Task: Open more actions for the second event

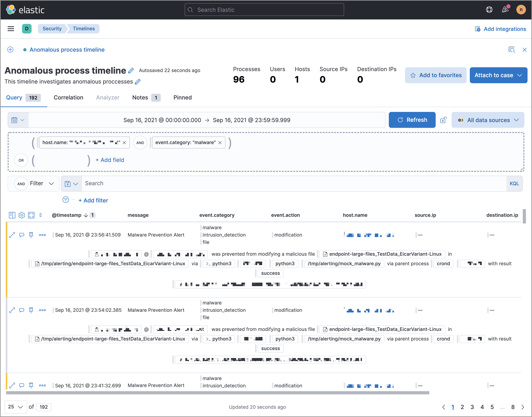Action: [x=43, y=310]
